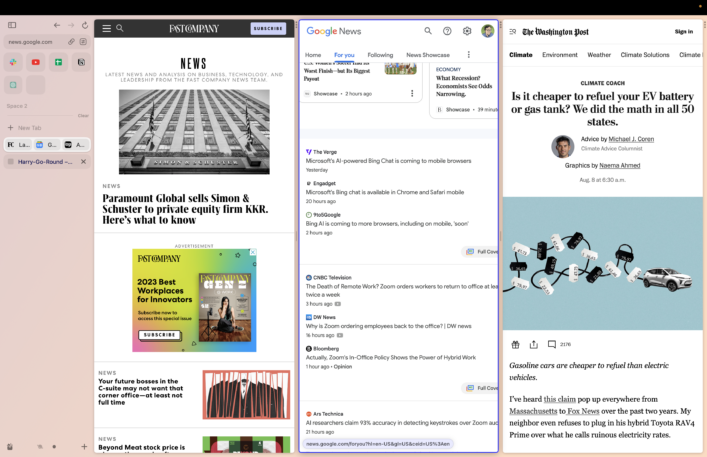Open the Bloomberg Zoom In-Office Policy opinion
Viewport: 707px width, 457px height.
(x=390, y=357)
